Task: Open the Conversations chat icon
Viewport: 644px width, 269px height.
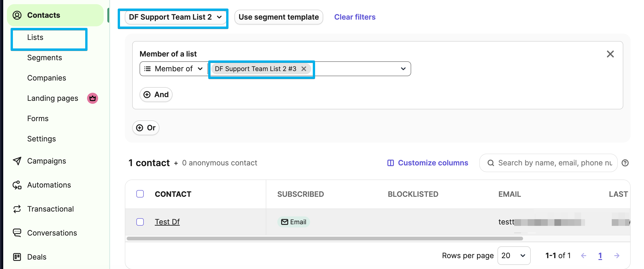Action: [17, 233]
